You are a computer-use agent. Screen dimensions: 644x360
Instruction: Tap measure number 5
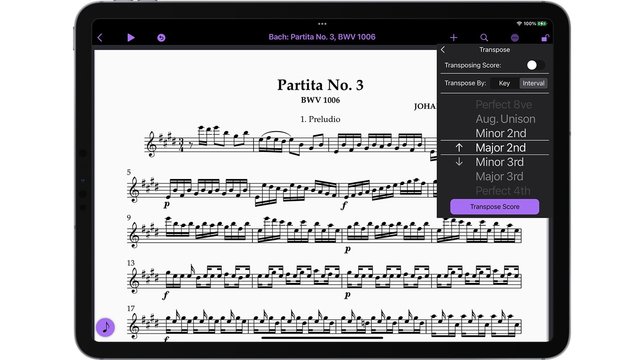pyautogui.click(x=129, y=172)
